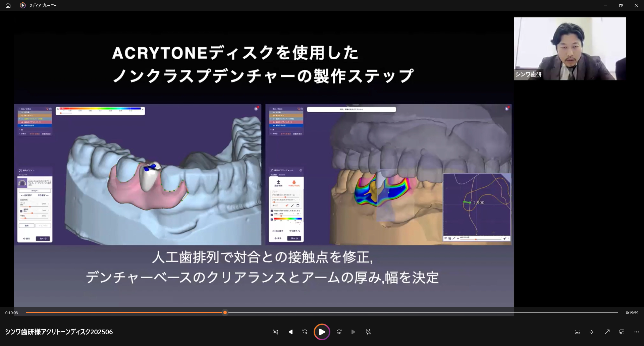Screen dimensions: 644x346
Task: Restore down the Media Player window
Action: point(621,5)
